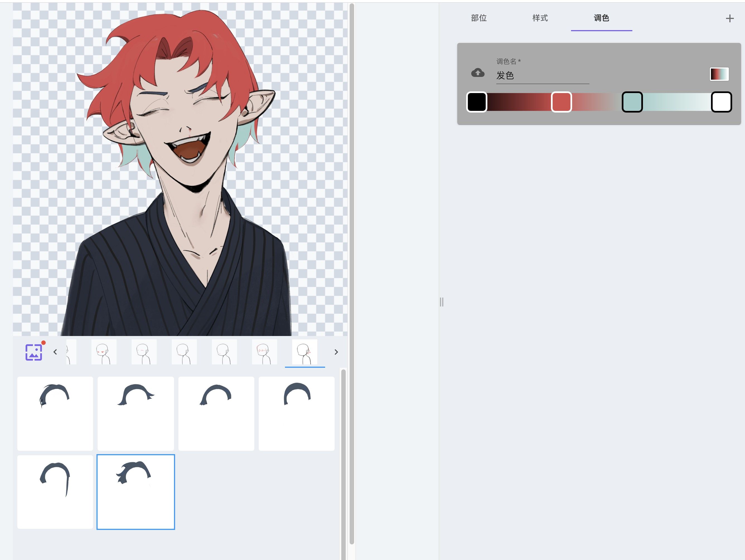
Task: Select the mouth part category thumbnail
Action: point(184,352)
